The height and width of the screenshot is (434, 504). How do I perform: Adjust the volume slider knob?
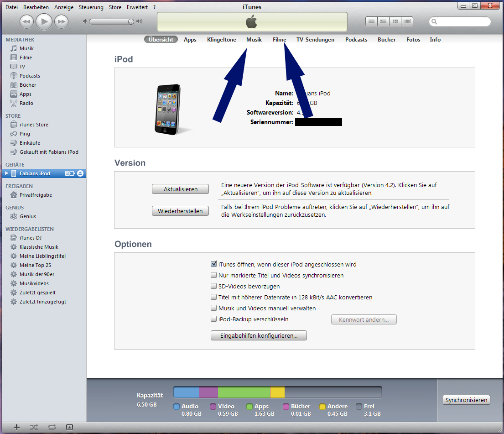131,21
